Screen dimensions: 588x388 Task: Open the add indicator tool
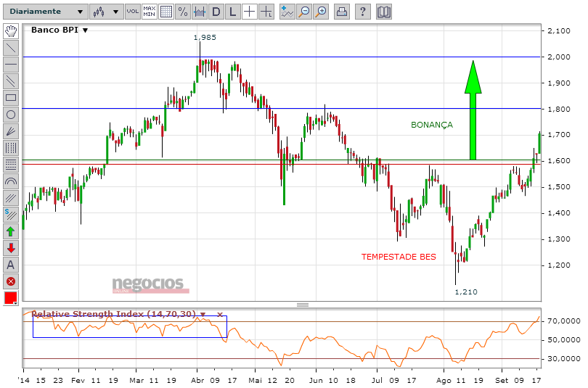[x=287, y=12]
